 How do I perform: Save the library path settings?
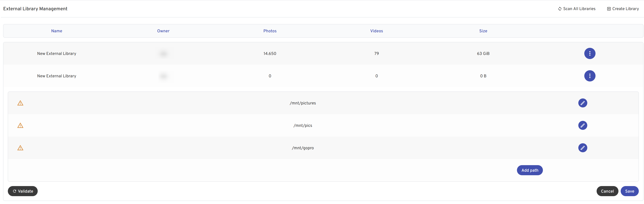tap(629, 191)
